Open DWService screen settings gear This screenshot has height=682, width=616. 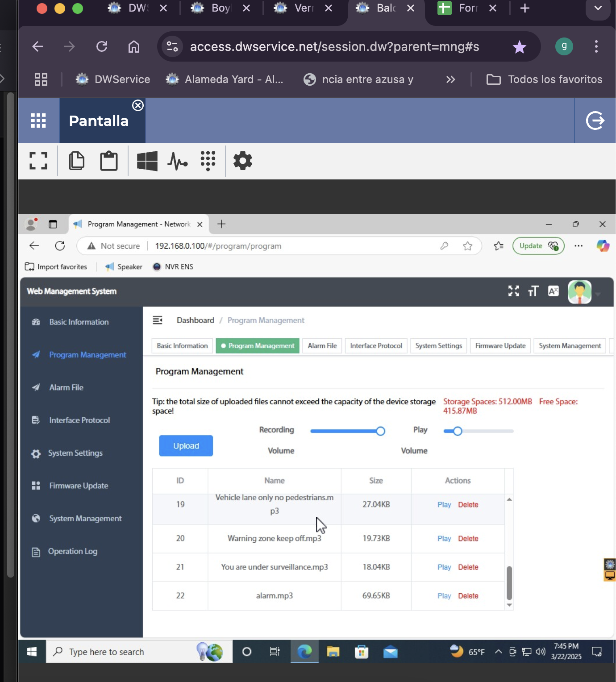(x=243, y=161)
